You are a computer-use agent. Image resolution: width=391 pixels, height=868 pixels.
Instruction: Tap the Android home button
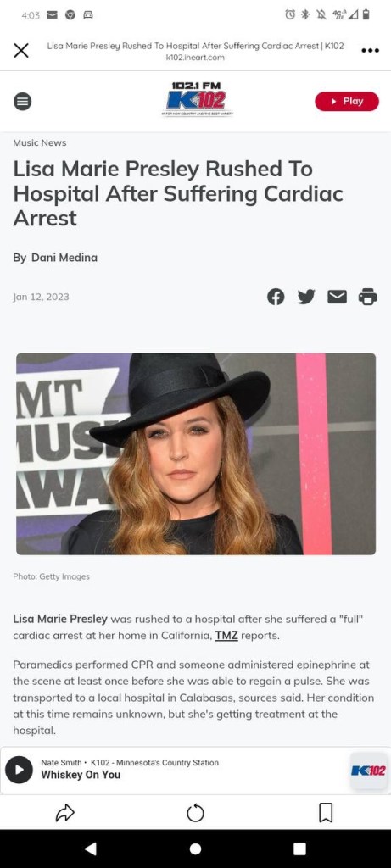[195, 849]
